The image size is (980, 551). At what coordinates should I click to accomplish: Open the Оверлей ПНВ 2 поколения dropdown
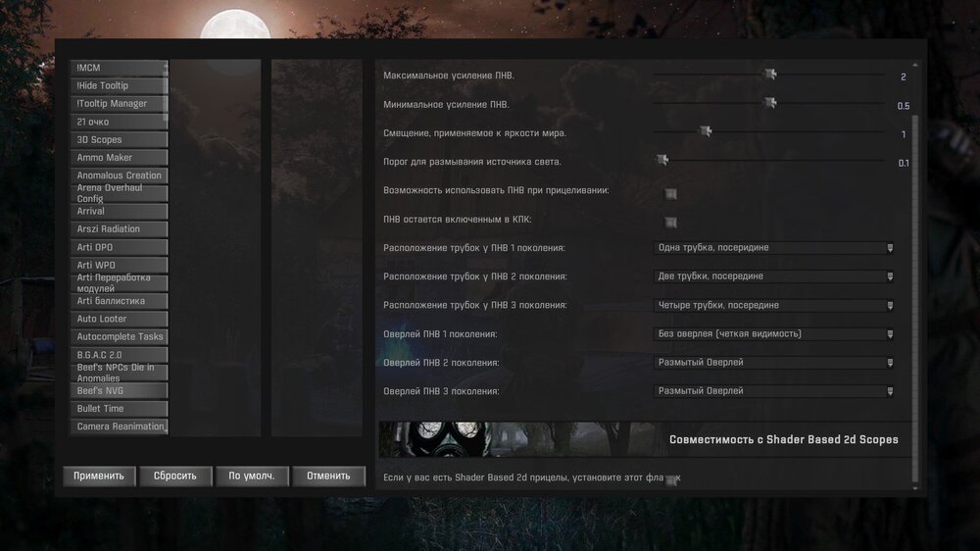(773, 363)
